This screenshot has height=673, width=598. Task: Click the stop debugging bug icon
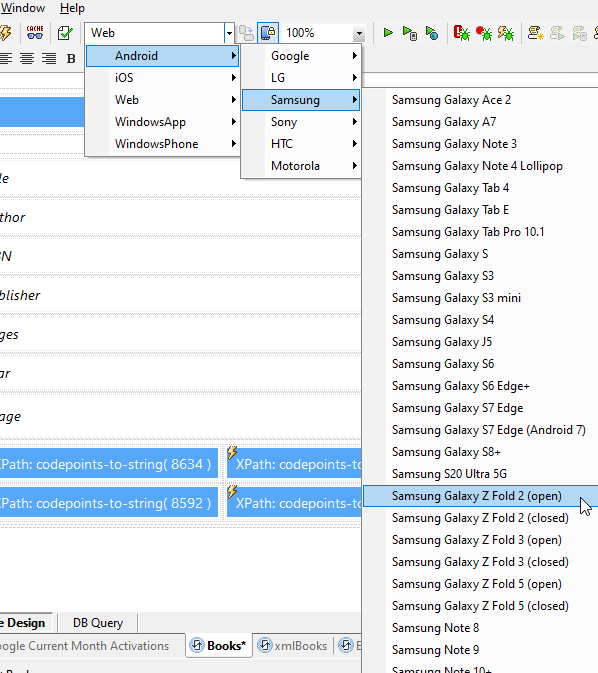point(461,33)
